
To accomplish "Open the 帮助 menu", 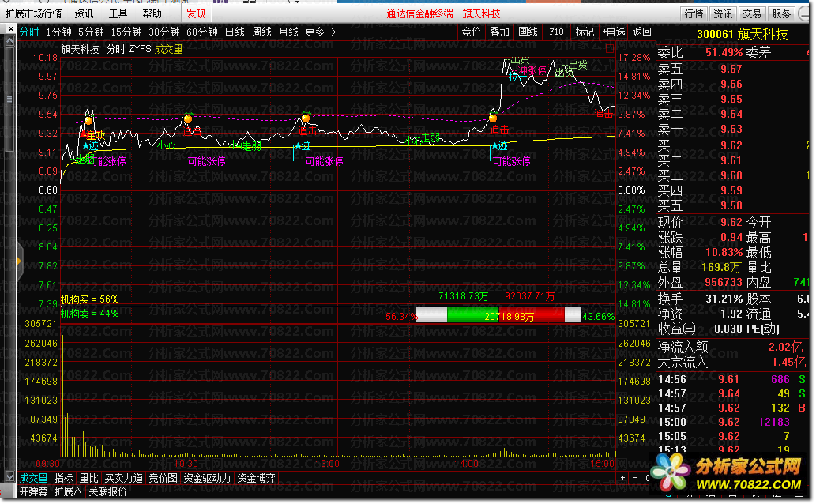I will [x=152, y=13].
